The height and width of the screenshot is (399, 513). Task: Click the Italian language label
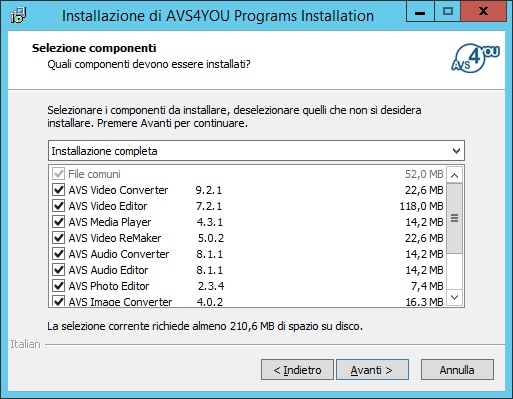(x=25, y=344)
